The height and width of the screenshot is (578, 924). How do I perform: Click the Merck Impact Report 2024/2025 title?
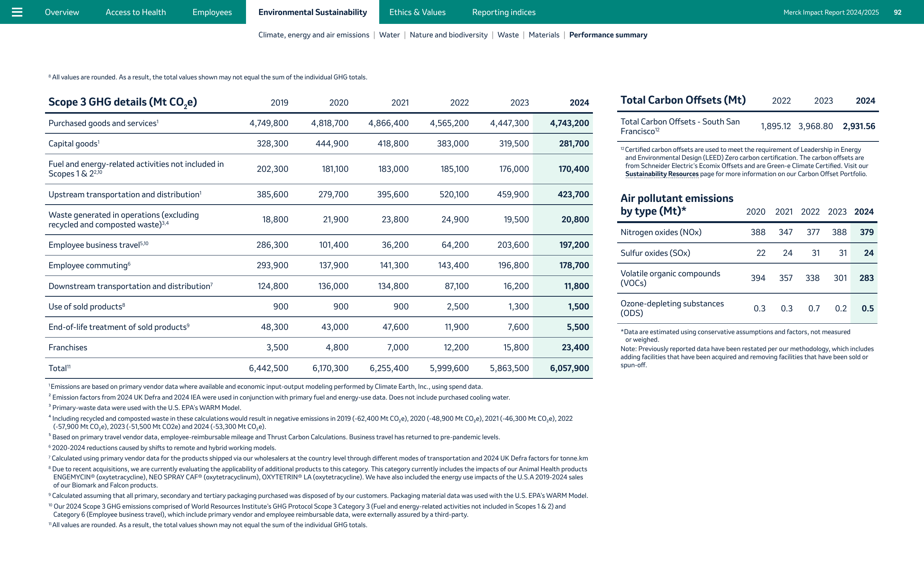click(831, 12)
